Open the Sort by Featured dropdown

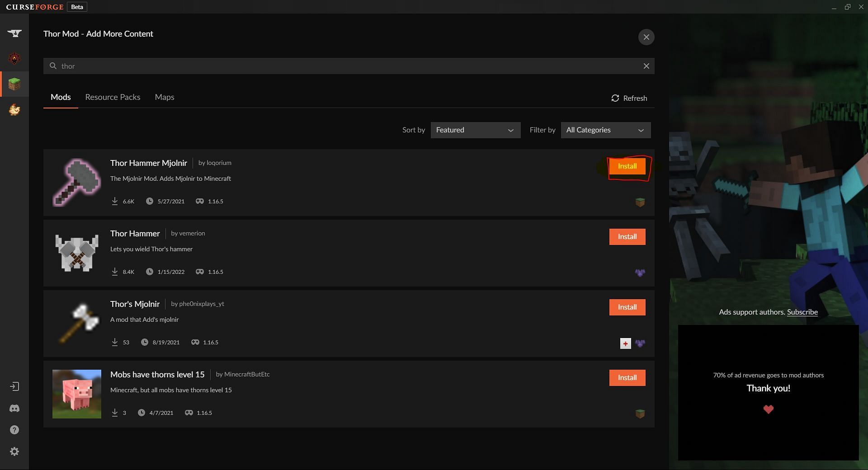pos(476,130)
